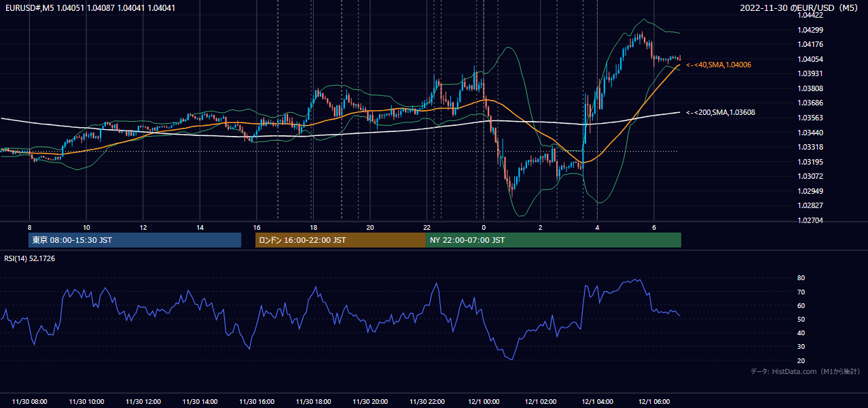This screenshot has height=408, width=868.
Task: Click the 12/1 02:00 time label
Action: [541, 402]
